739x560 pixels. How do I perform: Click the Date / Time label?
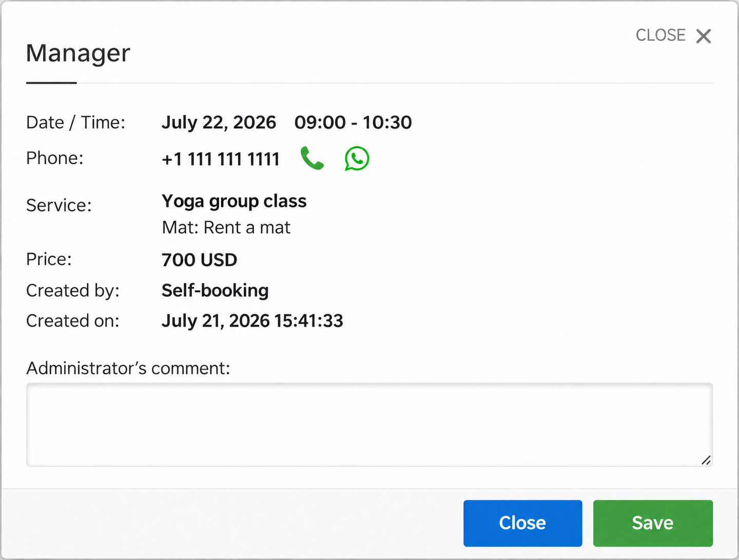pyautogui.click(x=76, y=123)
